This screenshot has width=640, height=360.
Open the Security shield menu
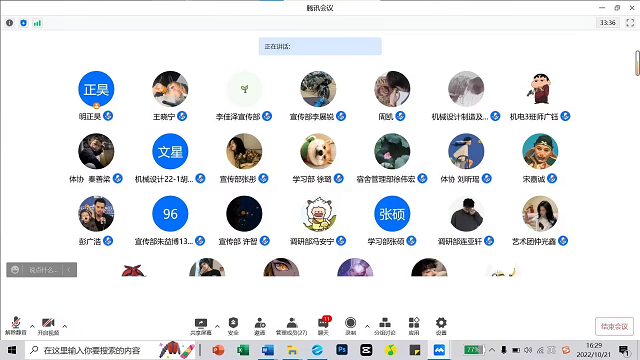pyautogui.click(x=233, y=326)
